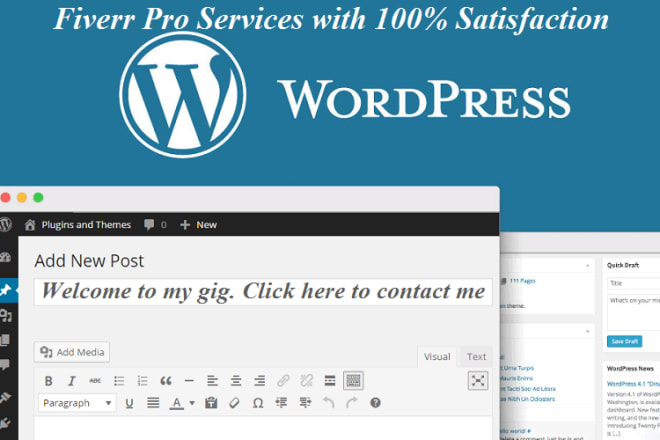Viewport: 660px width, 440px height.
Task: Switch to the Text editor tab
Action: [x=476, y=357]
